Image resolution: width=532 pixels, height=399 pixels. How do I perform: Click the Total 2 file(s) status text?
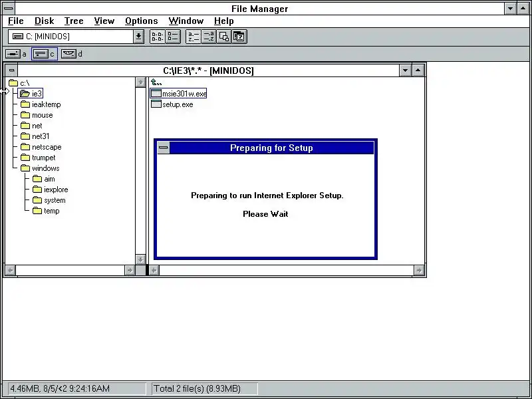click(x=197, y=388)
